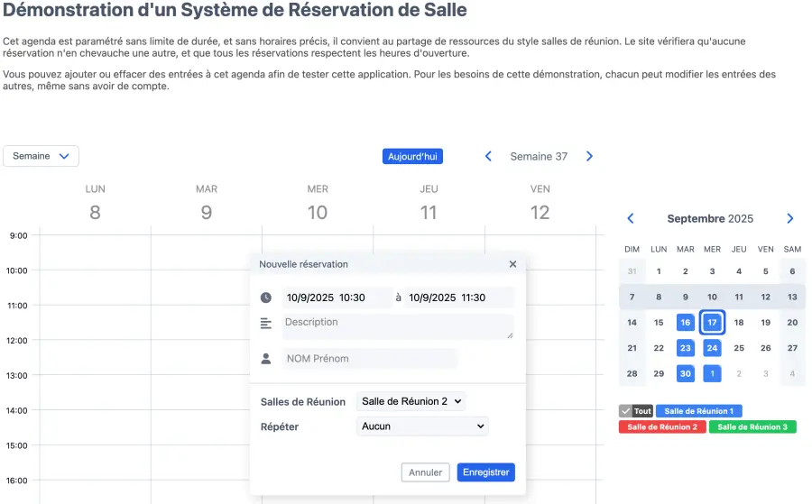The height and width of the screenshot is (504, 812).
Task: Close the Nouvelle réservation dialog
Action: click(x=512, y=264)
